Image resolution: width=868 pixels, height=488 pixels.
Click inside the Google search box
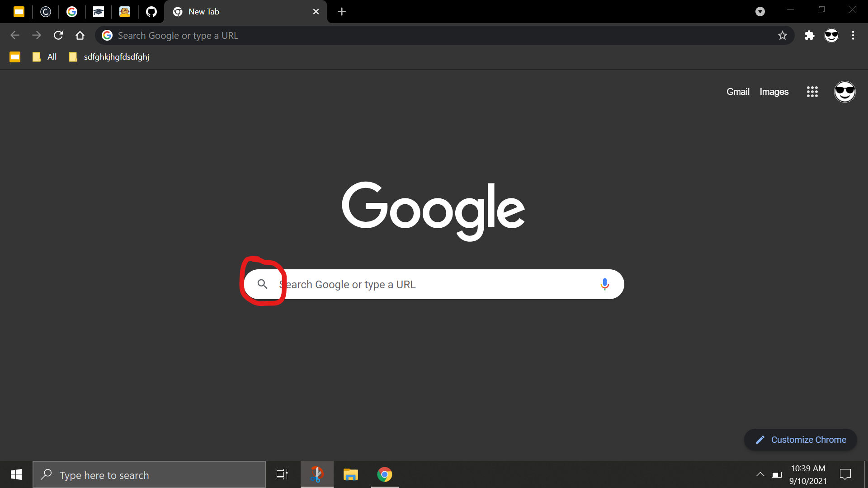click(x=429, y=284)
